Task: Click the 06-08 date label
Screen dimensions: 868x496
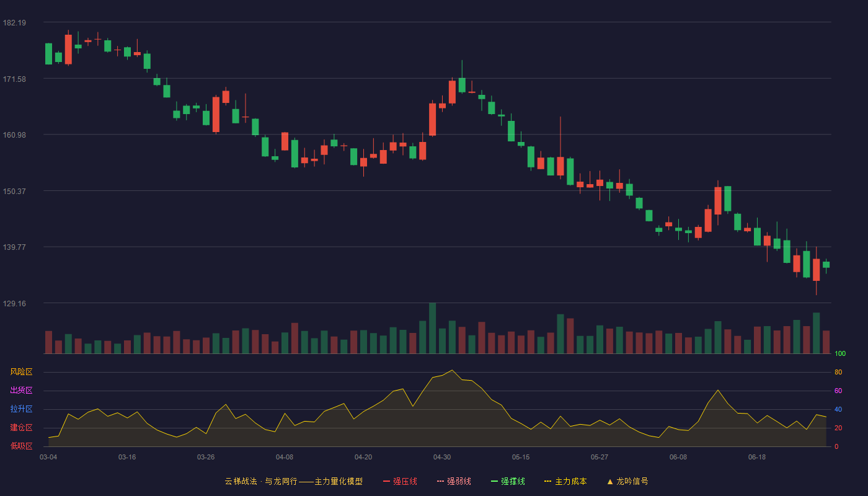Action: point(678,457)
